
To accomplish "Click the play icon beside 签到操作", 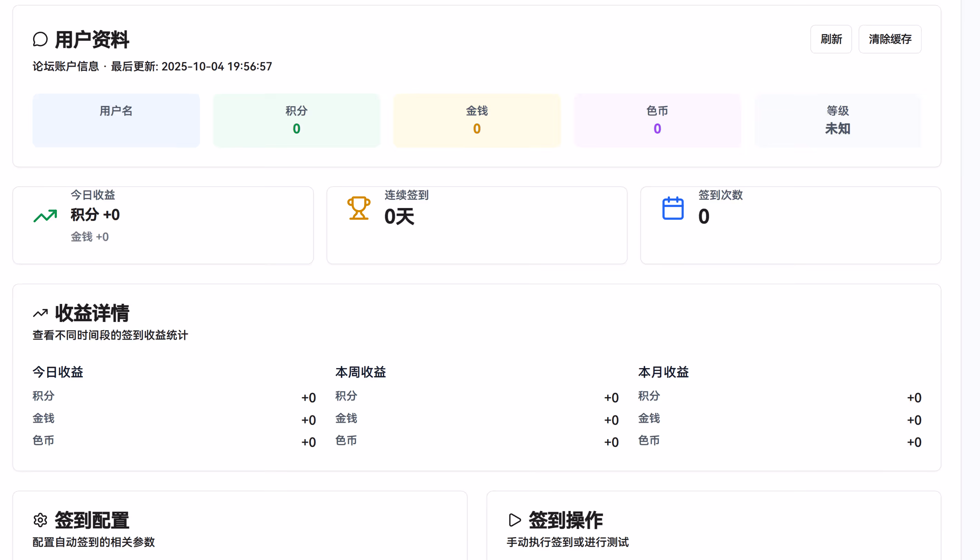I will 514,520.
